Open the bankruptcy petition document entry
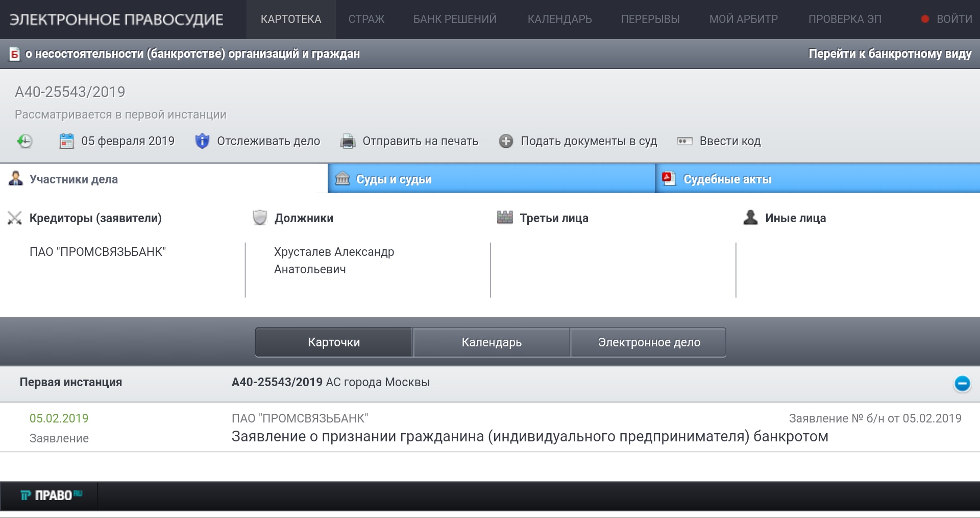The image size is (980, 518). pyautogui.click(x=529, y=436)
